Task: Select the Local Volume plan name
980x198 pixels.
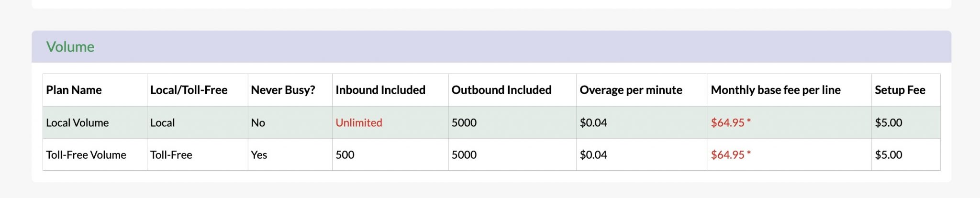Action: coord(77,122)
